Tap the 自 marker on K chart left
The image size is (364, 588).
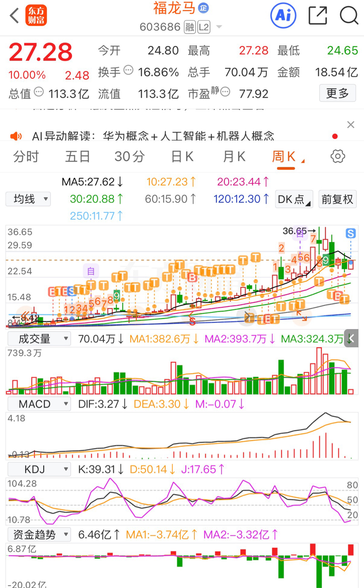coord(91,271)
